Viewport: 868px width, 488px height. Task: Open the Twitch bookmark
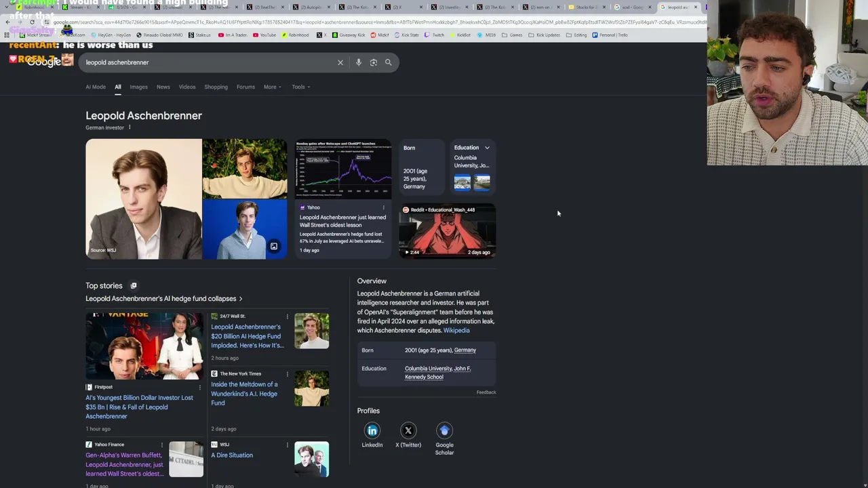435,35
